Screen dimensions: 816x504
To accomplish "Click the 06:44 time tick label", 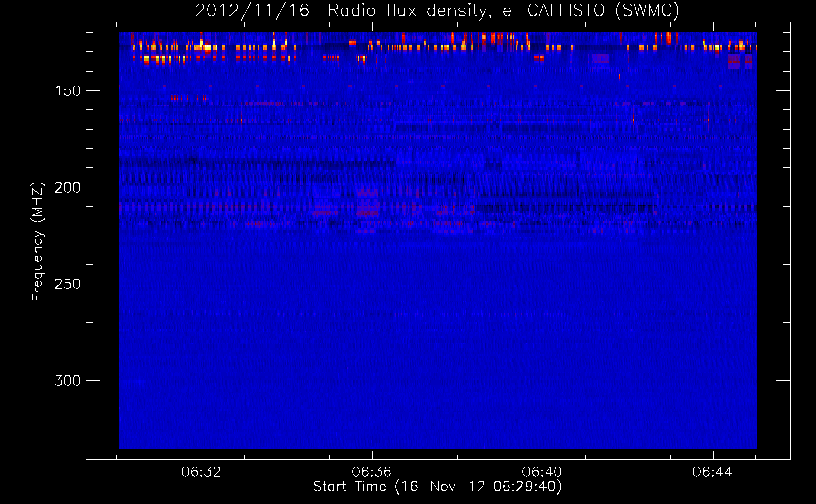I will coord(713,472).
